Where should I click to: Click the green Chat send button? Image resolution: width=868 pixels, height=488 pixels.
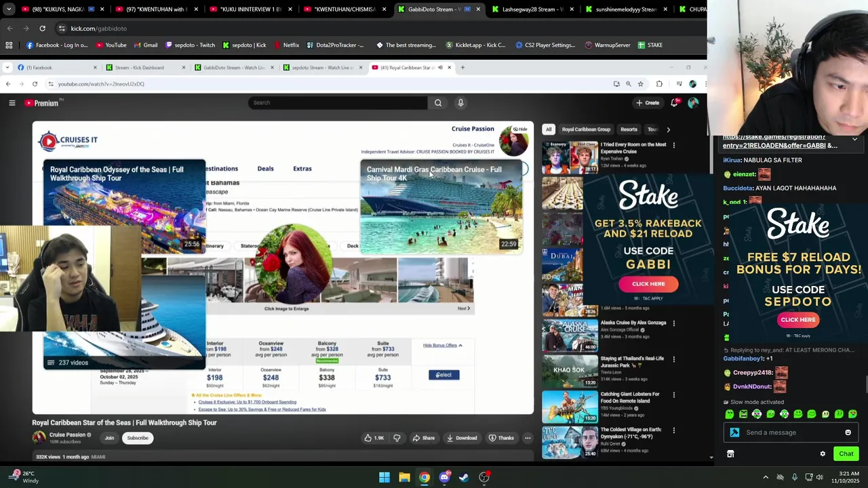(x=846, y=454)
